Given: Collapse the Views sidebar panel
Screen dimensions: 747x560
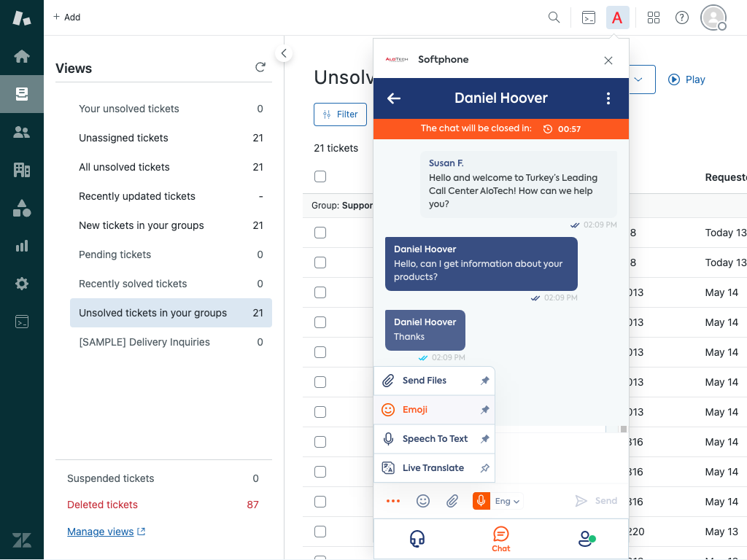Looking at the screenshot, I should click(284, 53).
